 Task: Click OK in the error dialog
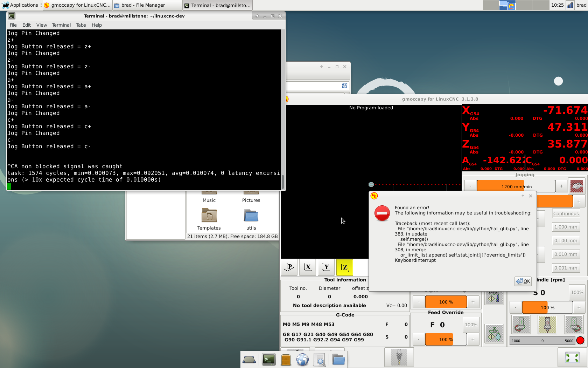coord(523,281)
